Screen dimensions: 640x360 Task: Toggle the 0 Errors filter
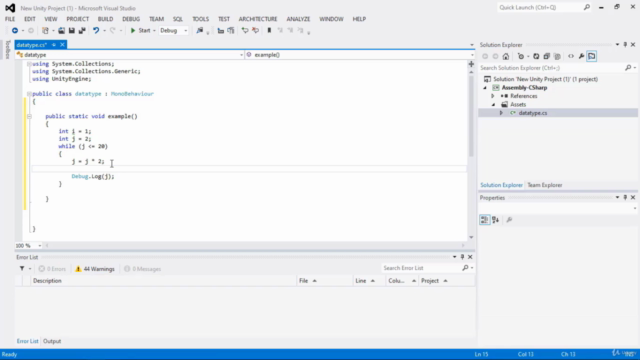[x=52, y=269]
